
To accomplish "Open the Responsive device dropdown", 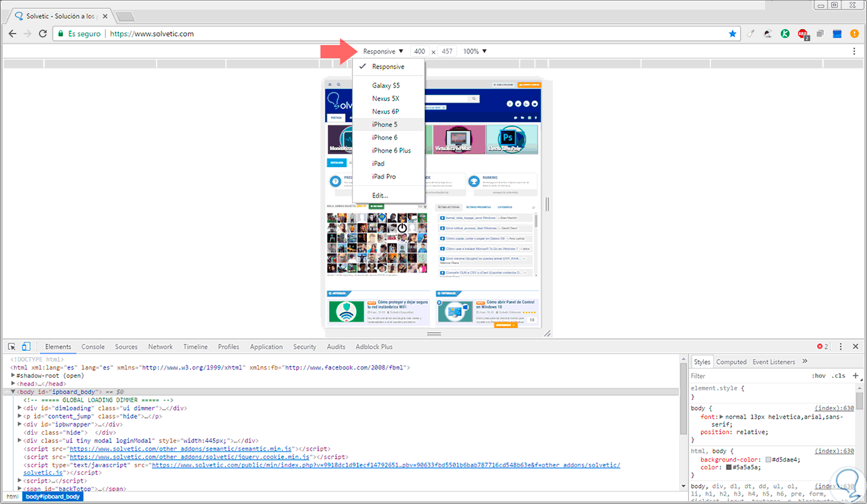I will pos(383,51).
